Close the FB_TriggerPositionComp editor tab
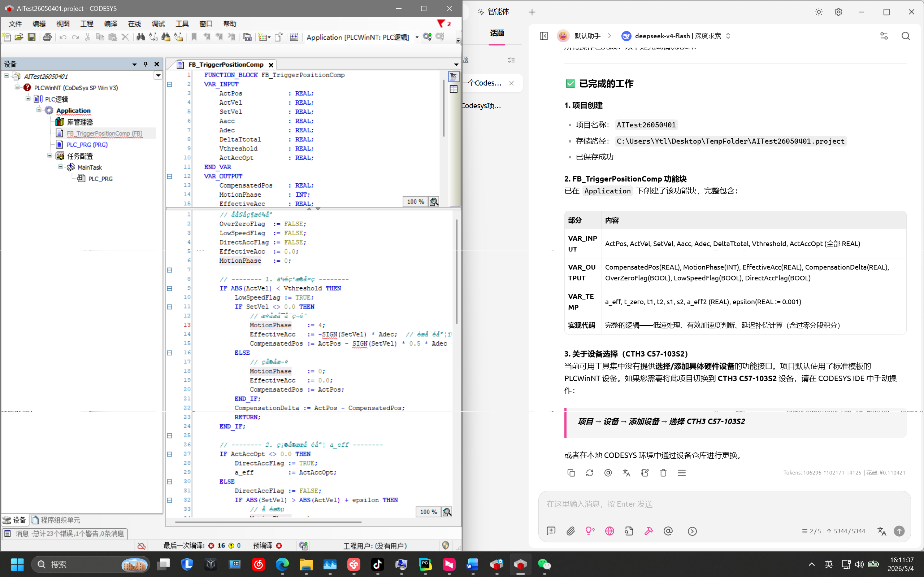Image resolution: width=924 pixels, height=577 pixels. pos(271,65)
